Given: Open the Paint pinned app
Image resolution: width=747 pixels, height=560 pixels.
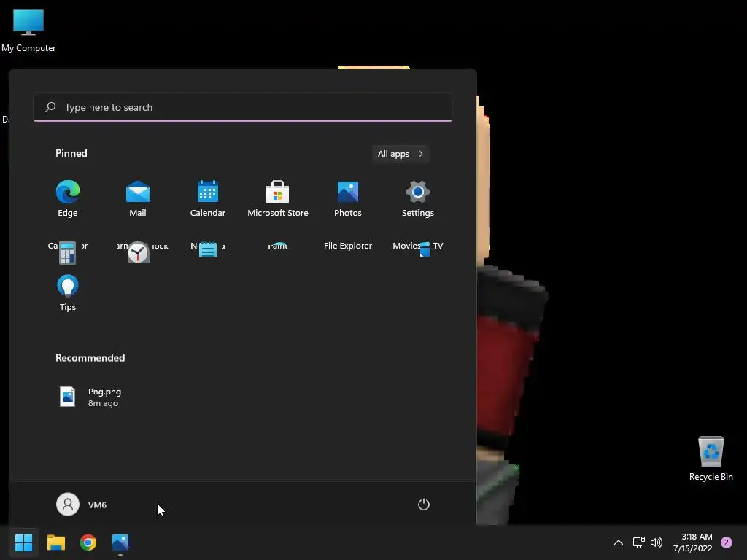Looking at the screenshot, I should [278, 246].
